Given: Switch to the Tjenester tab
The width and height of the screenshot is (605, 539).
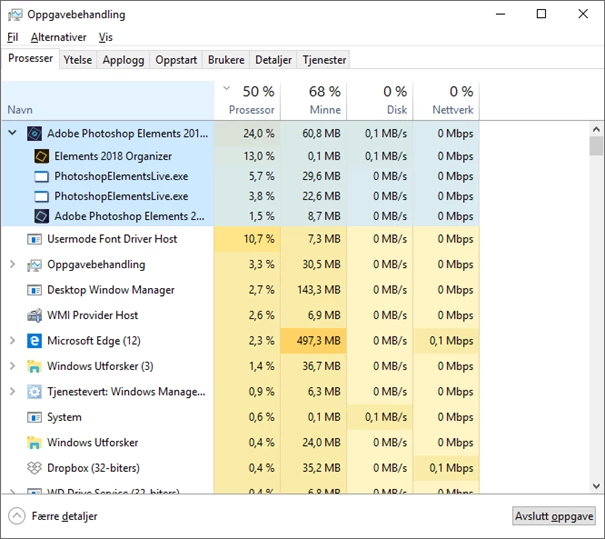Looking at the screenshot, I should (x=324, y=60).
